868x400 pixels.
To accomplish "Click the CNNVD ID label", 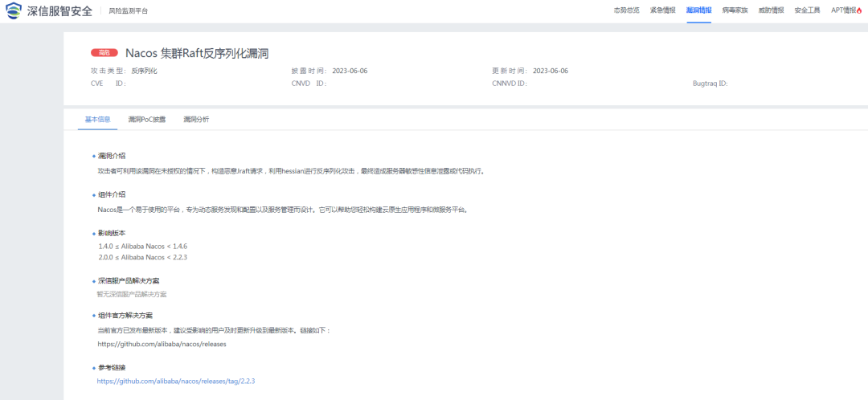I will [510, 84].
